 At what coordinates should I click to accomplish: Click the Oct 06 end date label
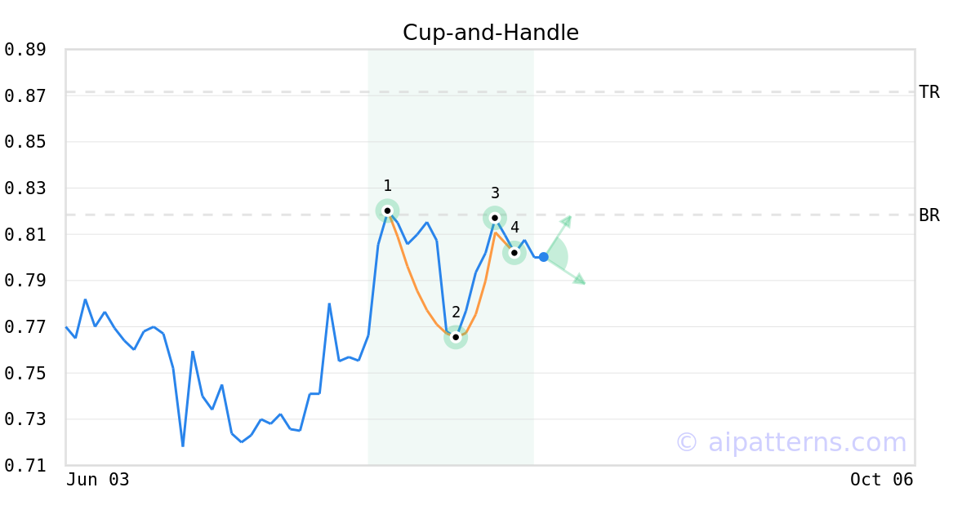(x=882, y=480)
